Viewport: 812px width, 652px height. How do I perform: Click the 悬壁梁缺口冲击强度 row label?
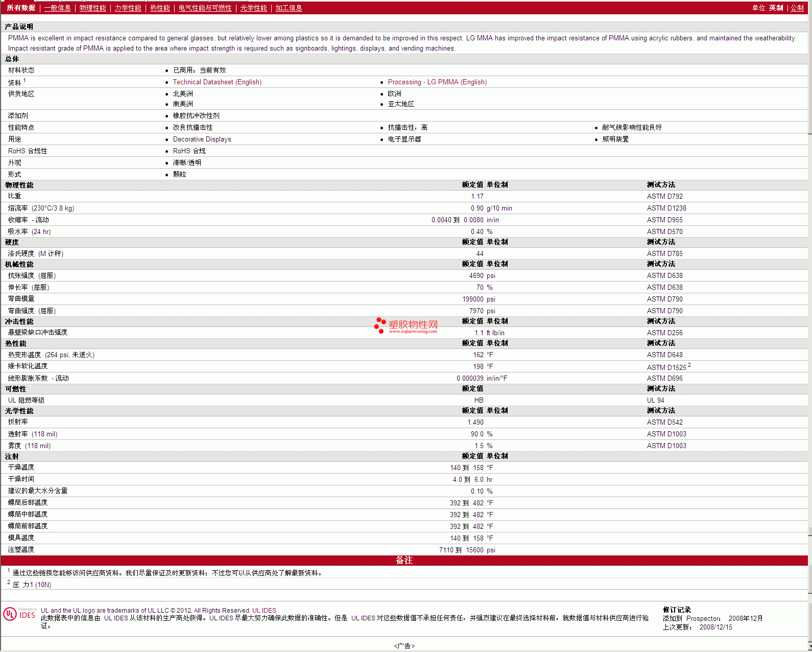click(38, 333)
